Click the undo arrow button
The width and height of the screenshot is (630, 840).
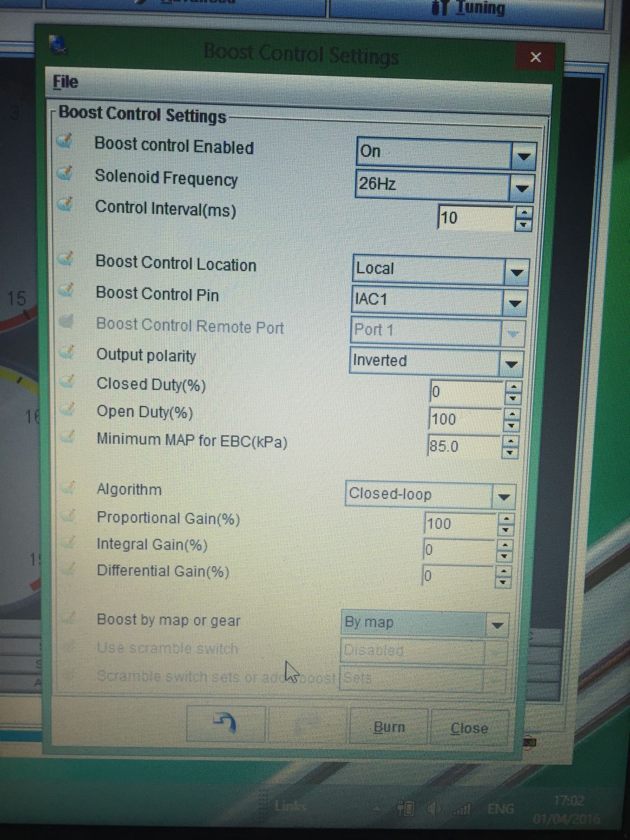[x=226, y=724]
